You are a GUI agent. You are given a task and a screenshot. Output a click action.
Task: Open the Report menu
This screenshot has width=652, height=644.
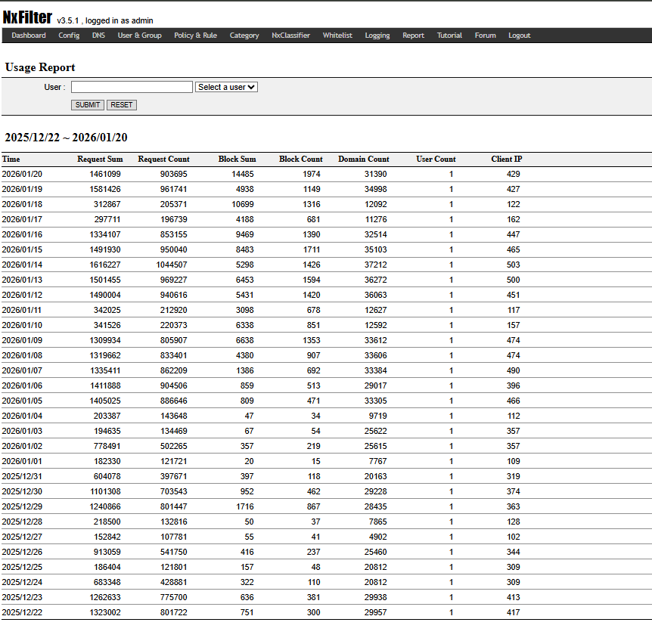[x=413, y=36]
